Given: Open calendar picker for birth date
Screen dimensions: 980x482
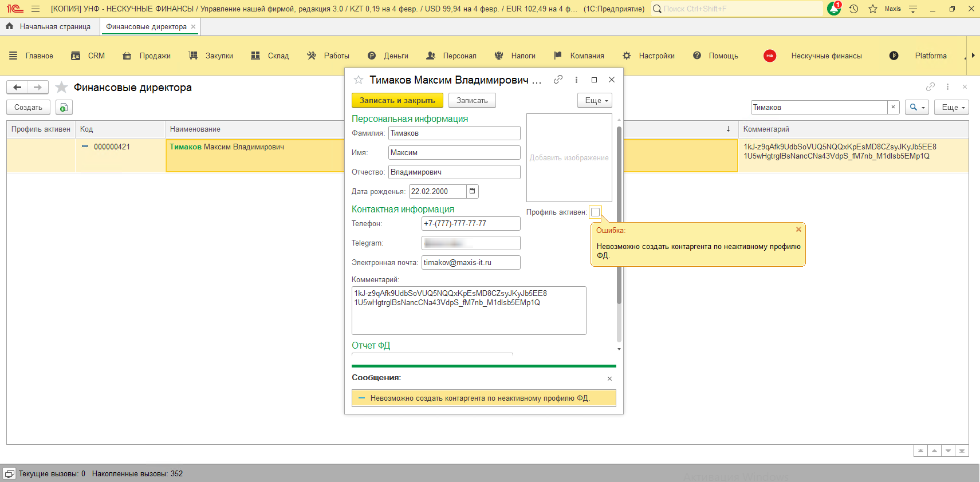Looking at the screenshot, I should [473, 191].
